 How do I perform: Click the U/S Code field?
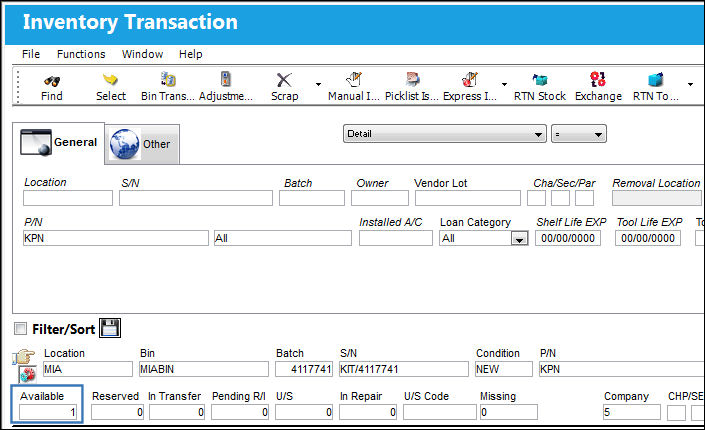pyautogui.click(x=440, y=412)
